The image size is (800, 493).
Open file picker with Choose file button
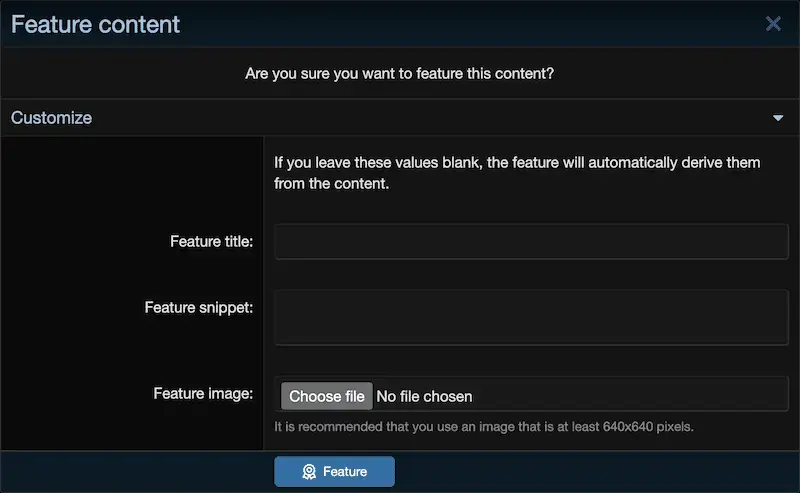tap(327, 396)
